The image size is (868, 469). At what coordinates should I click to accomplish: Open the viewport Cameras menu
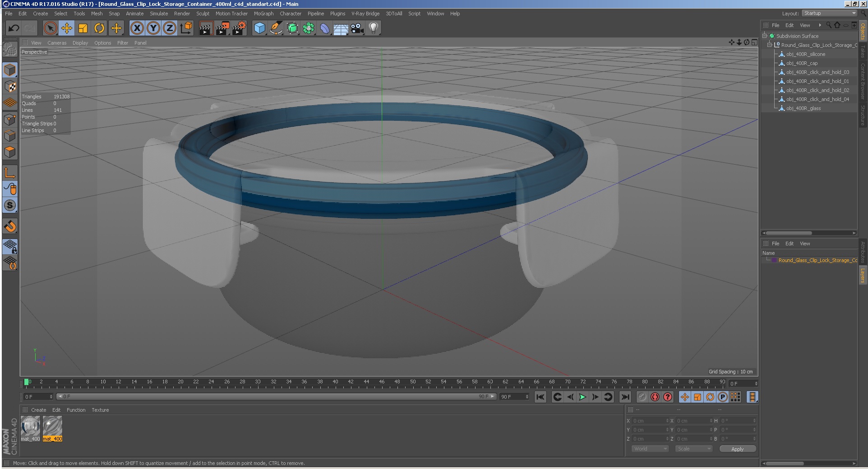pyautogui.click(x=57, y=43)
